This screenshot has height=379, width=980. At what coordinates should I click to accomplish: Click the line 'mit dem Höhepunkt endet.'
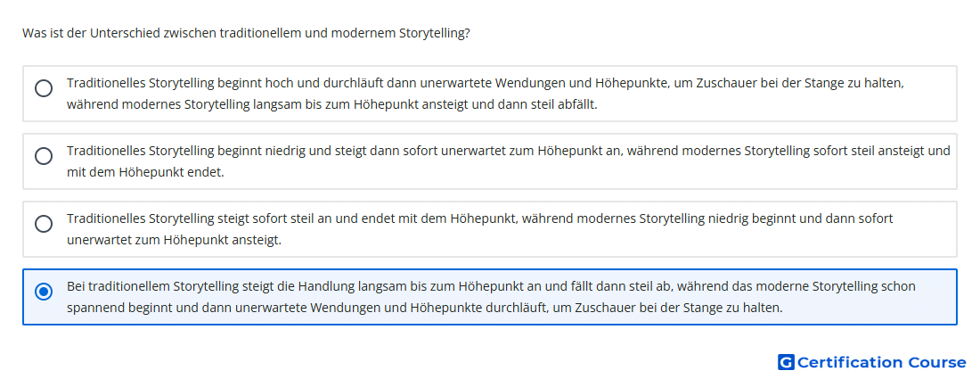[x=145, y=172]
